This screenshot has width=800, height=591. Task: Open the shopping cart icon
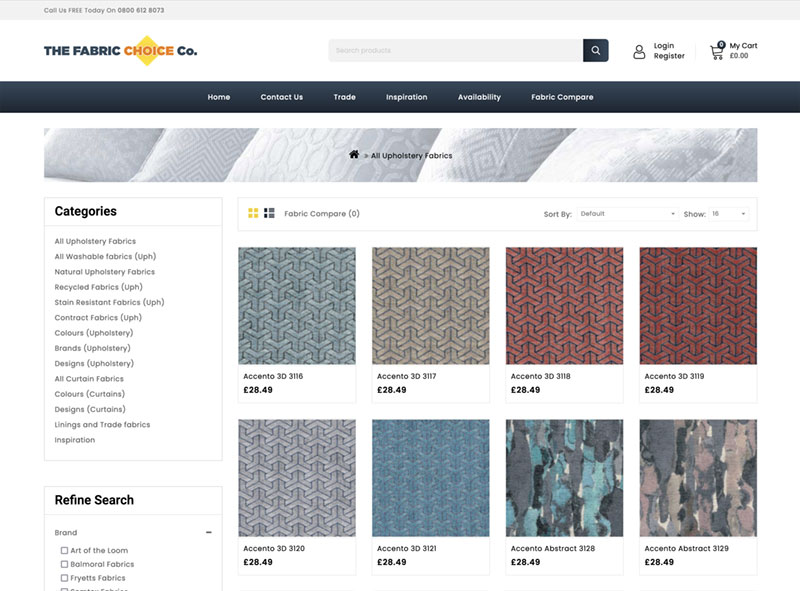(717, 51)
